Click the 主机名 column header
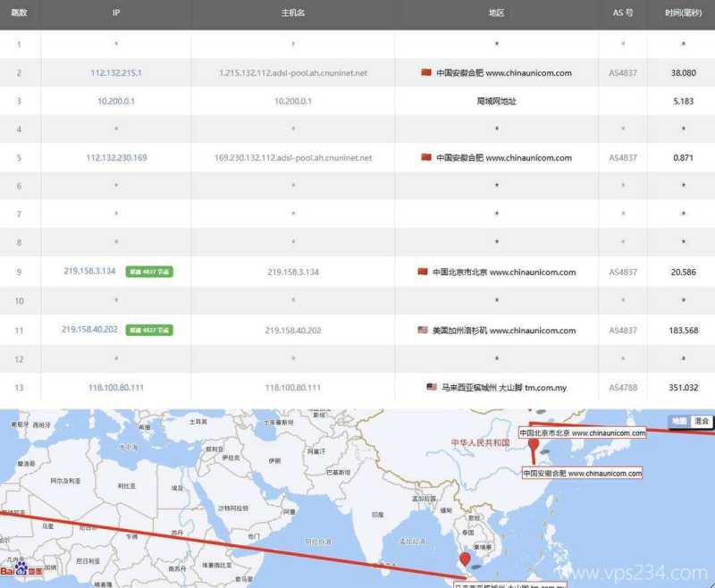The image size is (715, 588). point(293,13)
